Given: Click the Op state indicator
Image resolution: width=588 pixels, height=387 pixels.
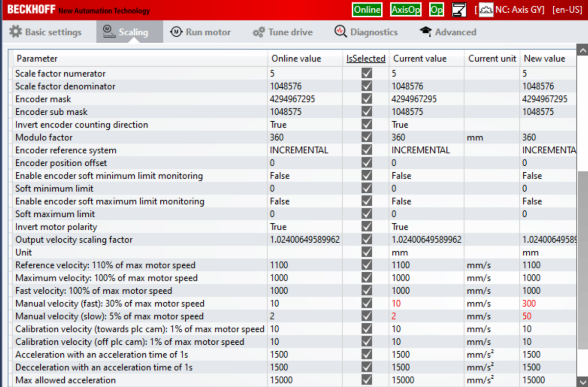Looking at the screenshot, I should click(436, 10).
